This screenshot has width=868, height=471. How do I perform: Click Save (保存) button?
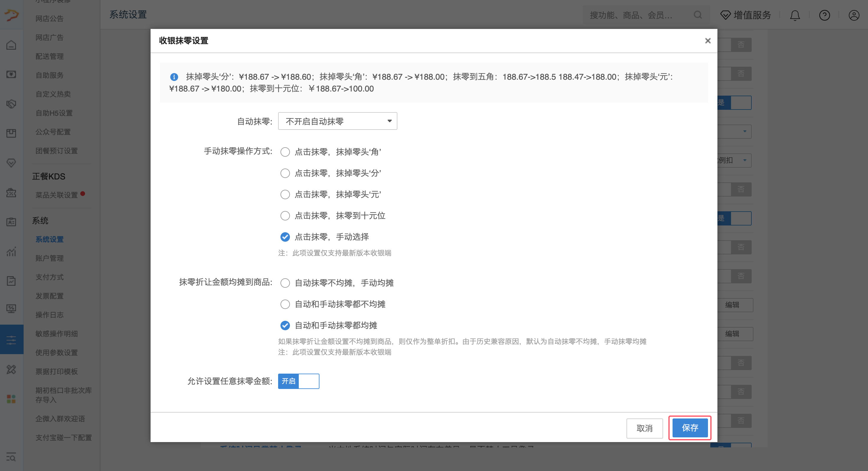690,428
